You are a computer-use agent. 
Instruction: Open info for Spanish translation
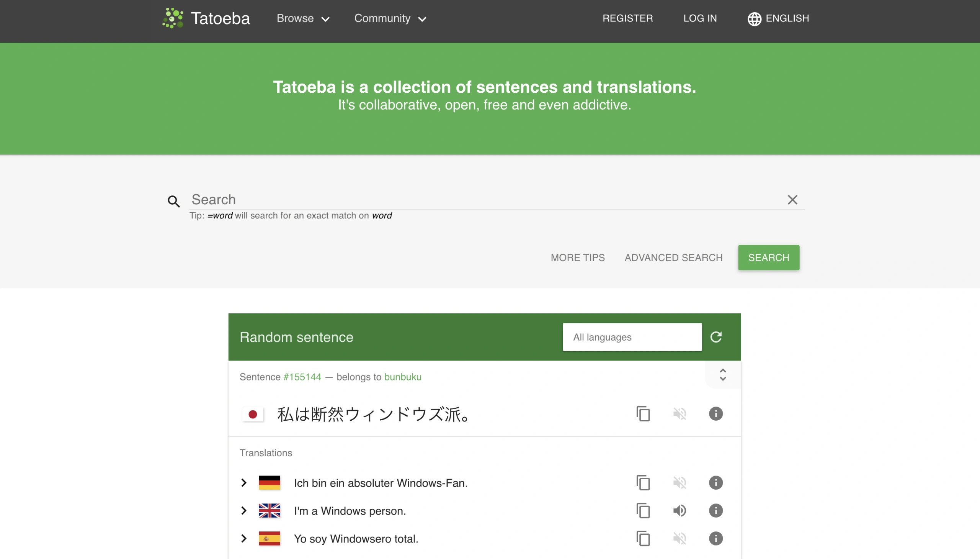click(x=715, y=538)
